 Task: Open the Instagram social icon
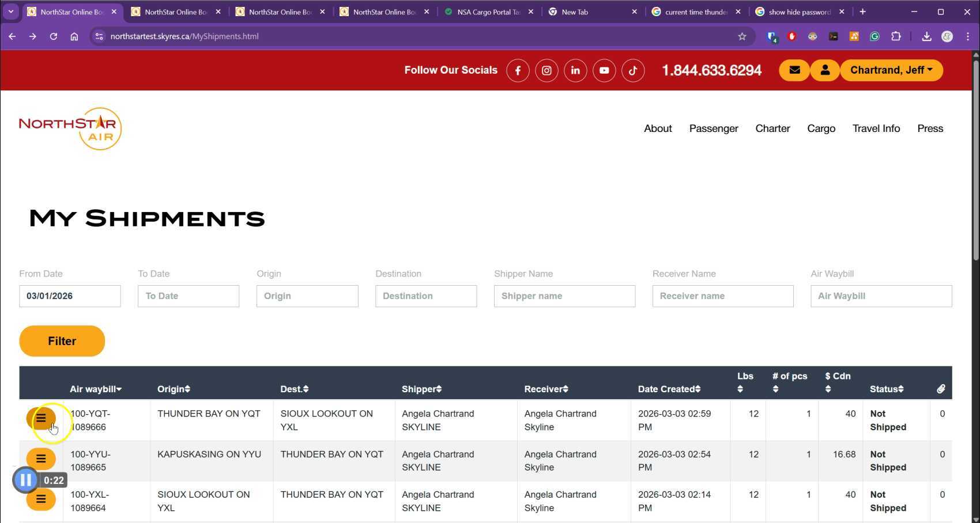pos(546,70)
